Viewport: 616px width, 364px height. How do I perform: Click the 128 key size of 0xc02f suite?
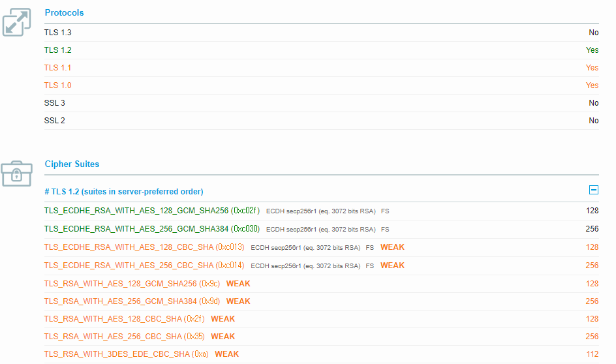[x=592, y=211]
